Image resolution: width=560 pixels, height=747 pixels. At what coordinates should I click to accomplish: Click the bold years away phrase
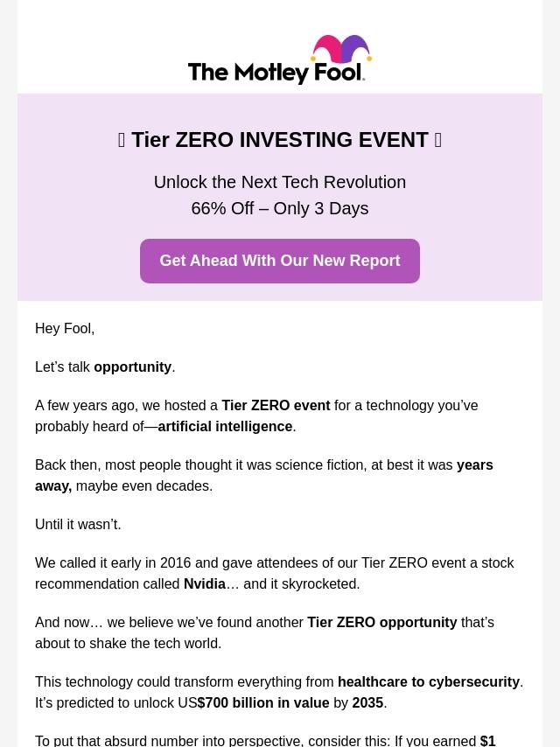coord(264,476)
